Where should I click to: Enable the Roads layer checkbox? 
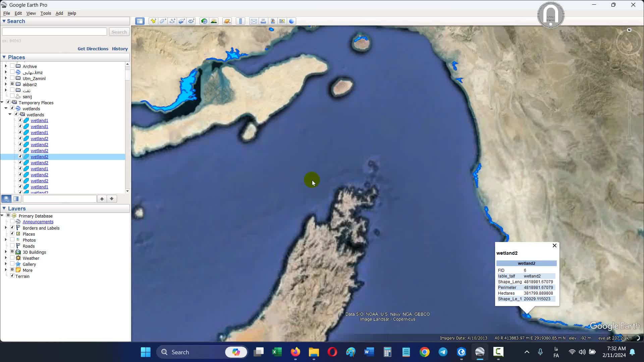coord(12,246)
